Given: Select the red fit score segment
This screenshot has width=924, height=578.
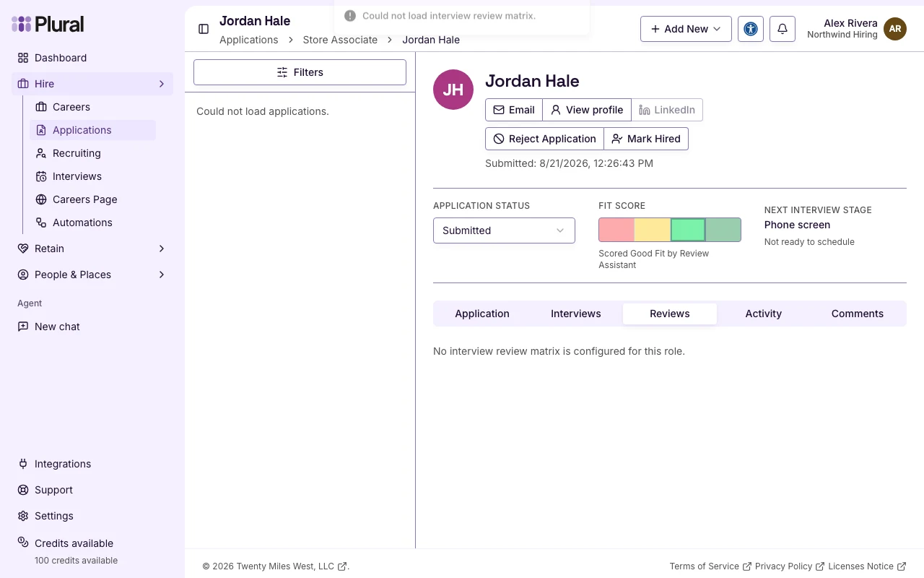Looking at the screenshot, I should pyautogui.click(x=616, y=230).
